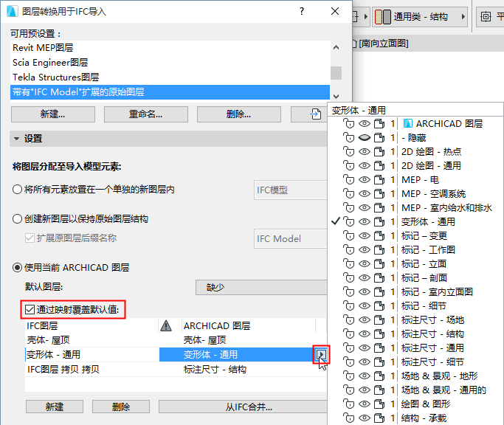This screenshot has width=504, height=425.
Task: Click the solid model icon for the - 隐藏 layer
Action: click(379, 137)
